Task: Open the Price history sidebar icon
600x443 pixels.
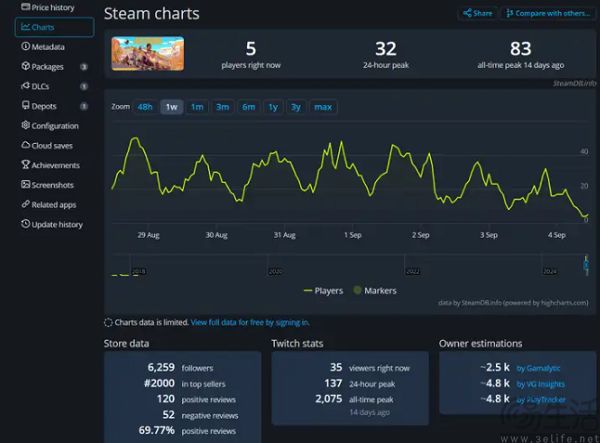Action: click(25, 7)
